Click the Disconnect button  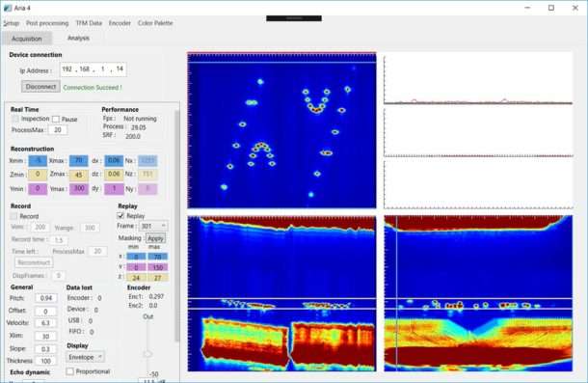click(x=40, y=87)
